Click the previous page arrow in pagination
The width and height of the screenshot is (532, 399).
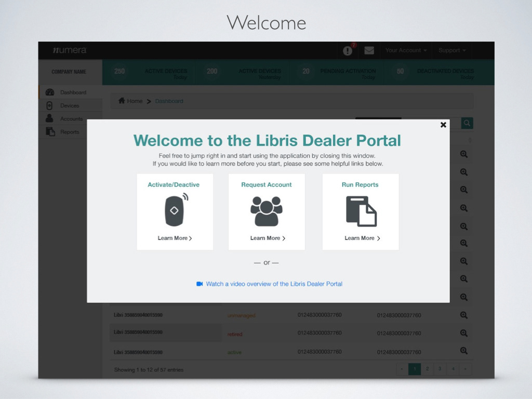(x=402, y=369)
